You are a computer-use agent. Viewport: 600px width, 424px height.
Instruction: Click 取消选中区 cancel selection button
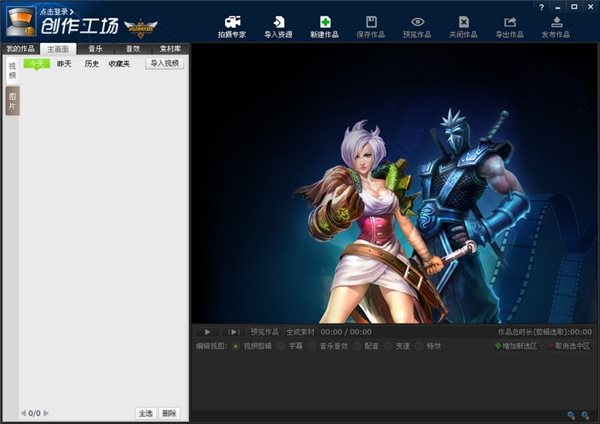(x=569, y=346)
